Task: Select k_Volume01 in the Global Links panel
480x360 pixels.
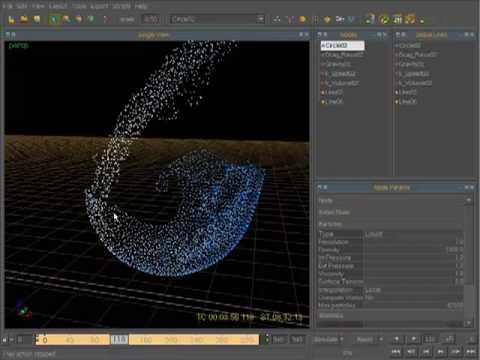Action: [414, 83]
